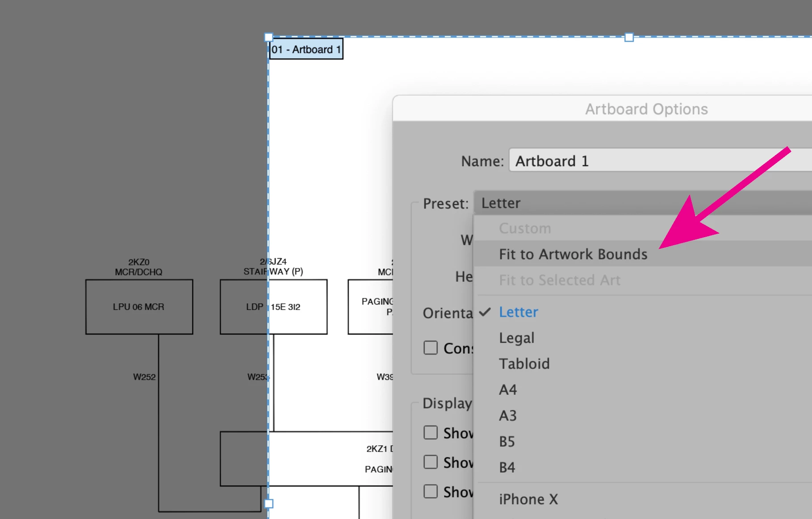This screenshot has width=812, height=519.
Task: Toggle the second Show checkbox under Display
Action: pos(431,462)
